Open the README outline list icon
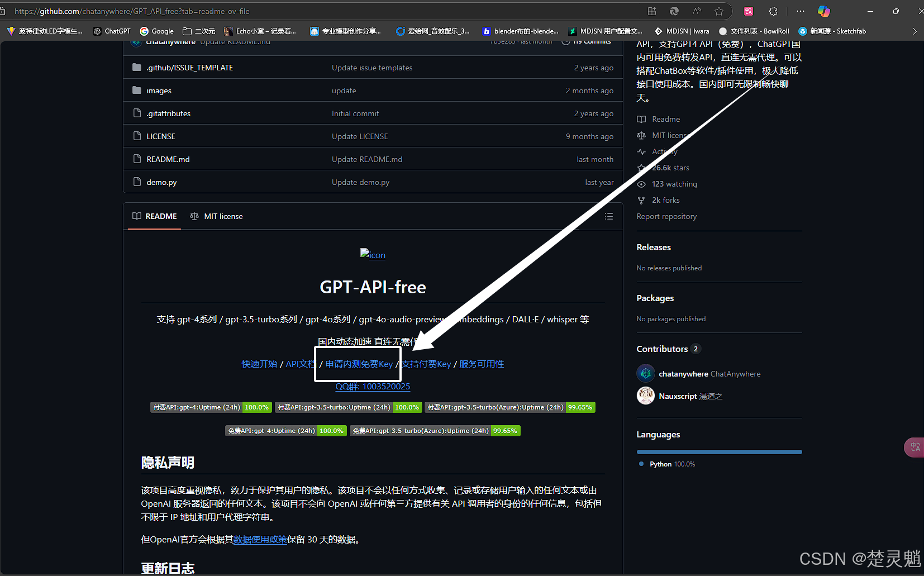Image resolution: width=924 pixels, height=576 pixels. pos(609,216)
